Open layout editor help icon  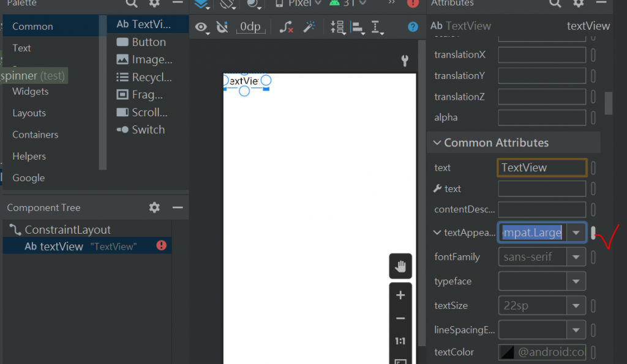[413, 27]
